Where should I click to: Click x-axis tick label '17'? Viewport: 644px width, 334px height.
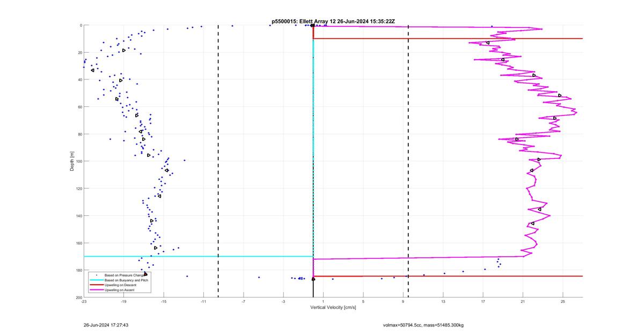[x=483, y=302]
